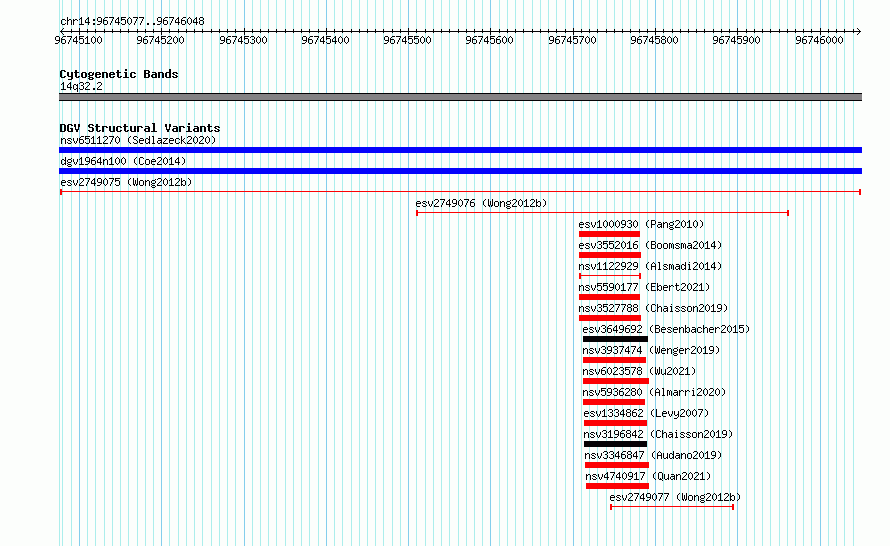
Task: Open the nsv5590177 (Ebert2021) variant
Action: [x=644, y=287]
